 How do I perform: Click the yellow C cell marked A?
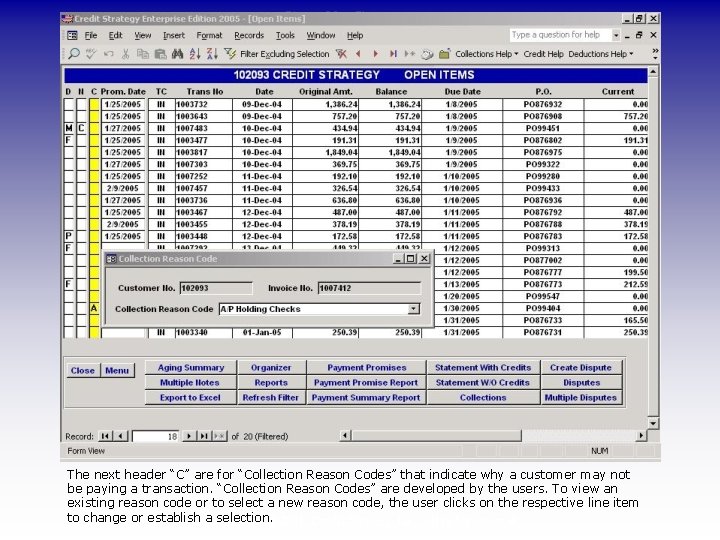pos(94,308)
